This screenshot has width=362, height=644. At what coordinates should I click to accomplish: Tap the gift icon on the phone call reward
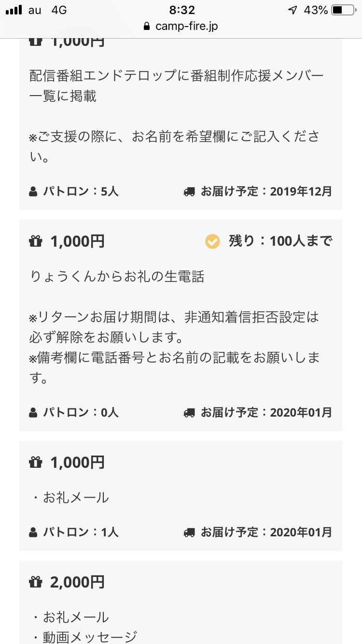point(36,241)
